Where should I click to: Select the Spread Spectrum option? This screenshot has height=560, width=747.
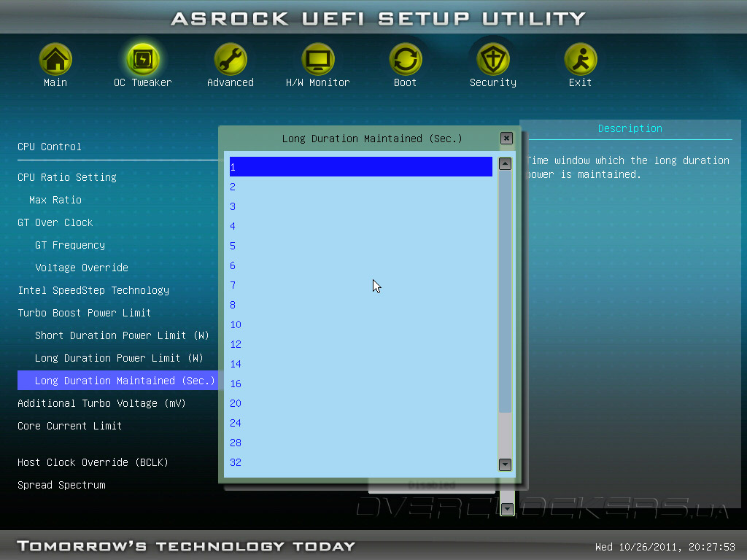tap(61, 485)
